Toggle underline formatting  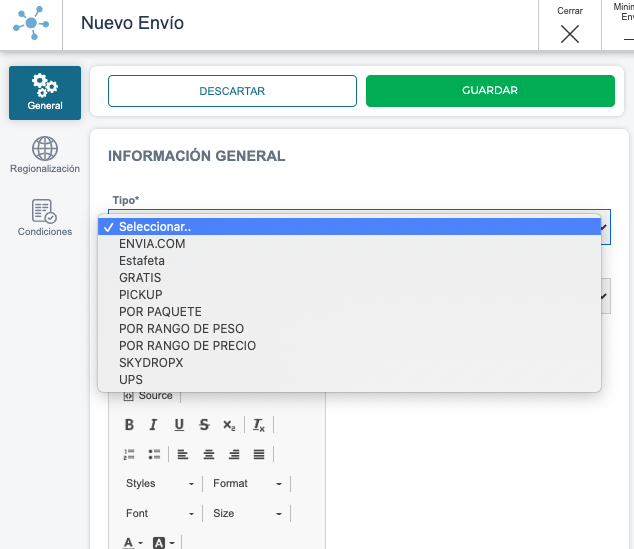(x=179, y=425)
